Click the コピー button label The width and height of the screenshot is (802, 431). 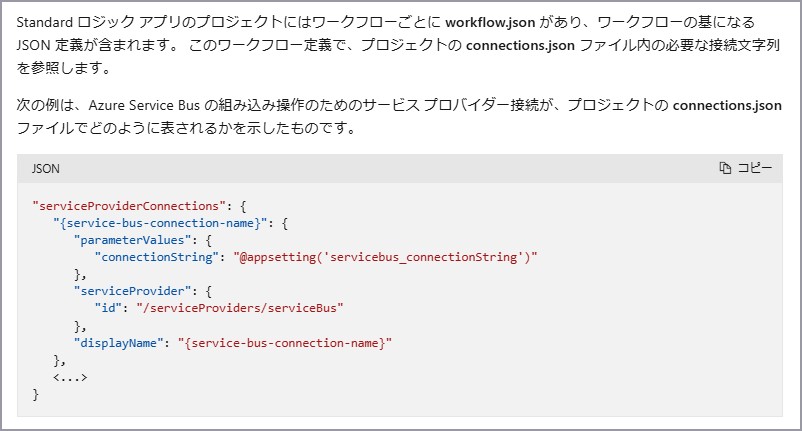754,168
